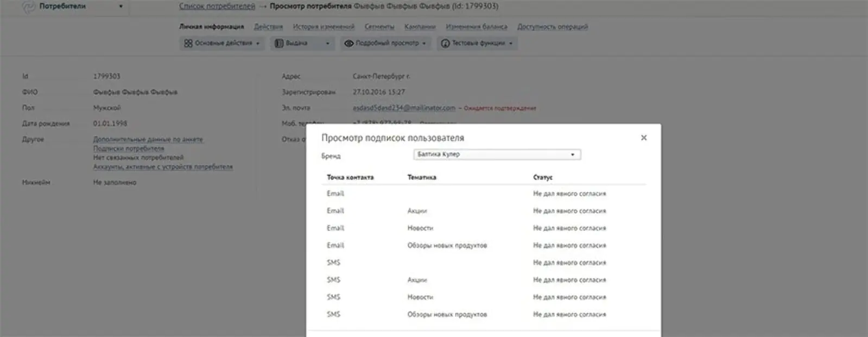Select Акции in the SMS row
This screenshot has height=337, width=868.
pos(417,280)
